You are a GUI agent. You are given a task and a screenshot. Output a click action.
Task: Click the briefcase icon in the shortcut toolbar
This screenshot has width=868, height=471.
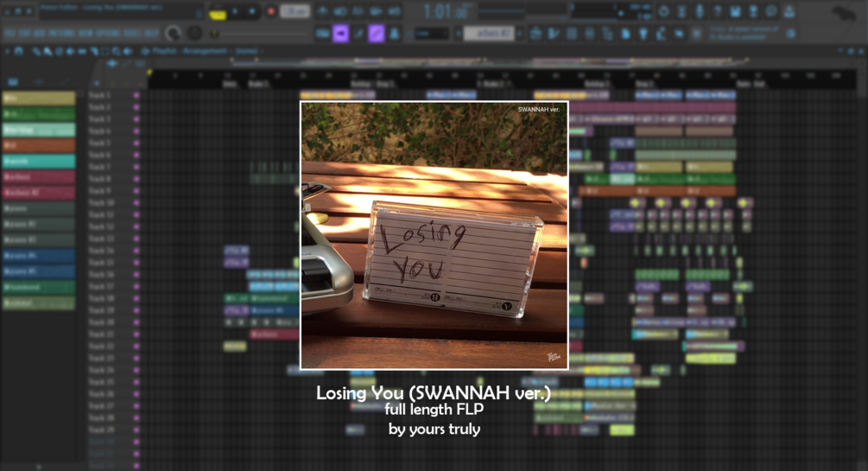click(x=535, y=34)
